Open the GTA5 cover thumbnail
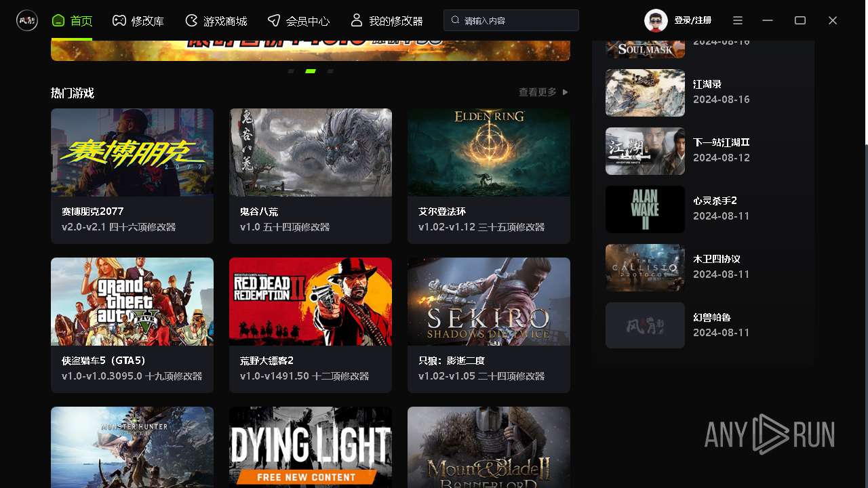The image size is (868, 488). click(x=132, y=302)
